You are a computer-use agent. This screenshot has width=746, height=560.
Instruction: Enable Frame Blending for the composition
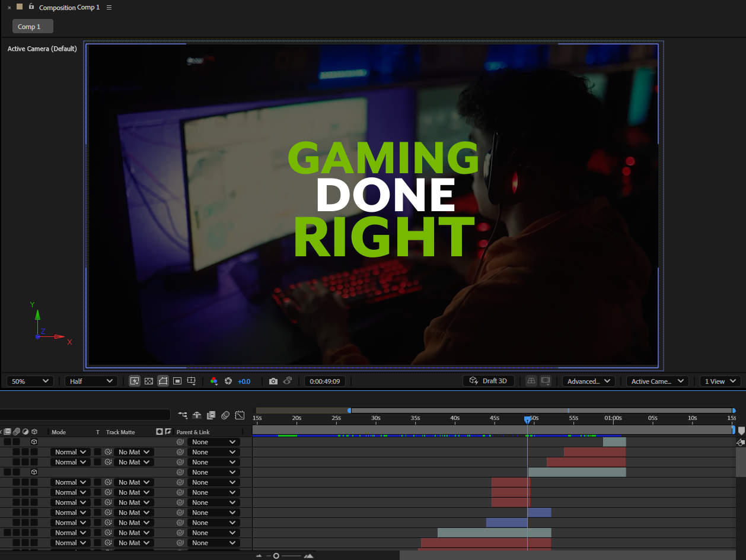[211, 415]
